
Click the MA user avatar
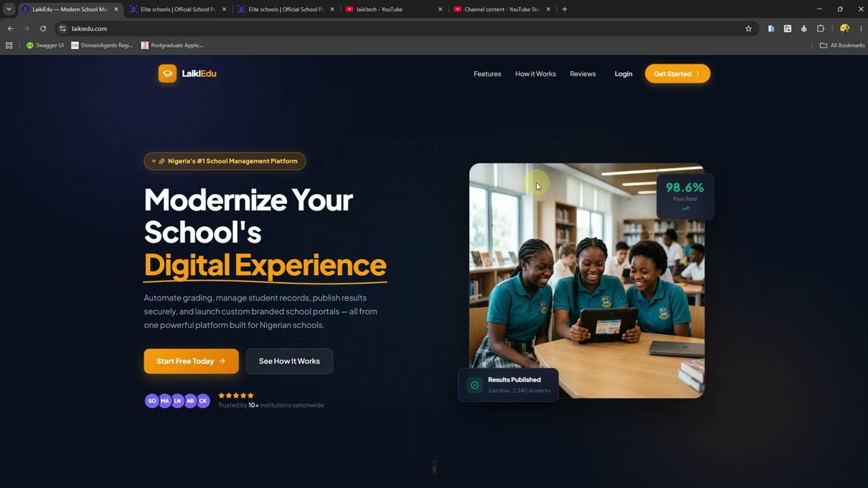pos(165,401)
